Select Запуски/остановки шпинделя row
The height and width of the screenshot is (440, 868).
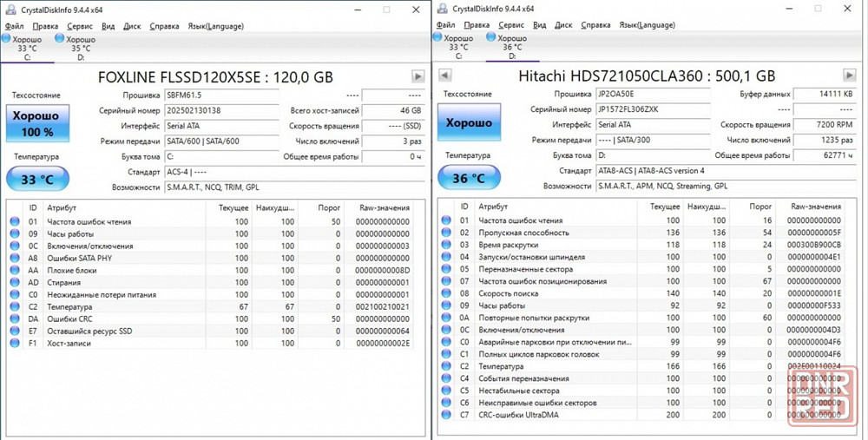[641, 258]
